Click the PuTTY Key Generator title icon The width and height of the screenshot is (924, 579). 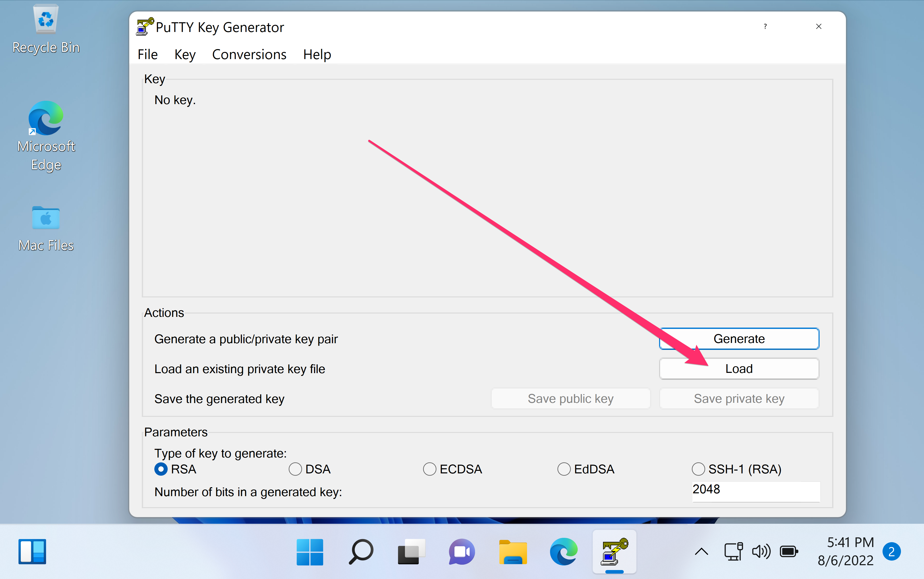point(145,27)
